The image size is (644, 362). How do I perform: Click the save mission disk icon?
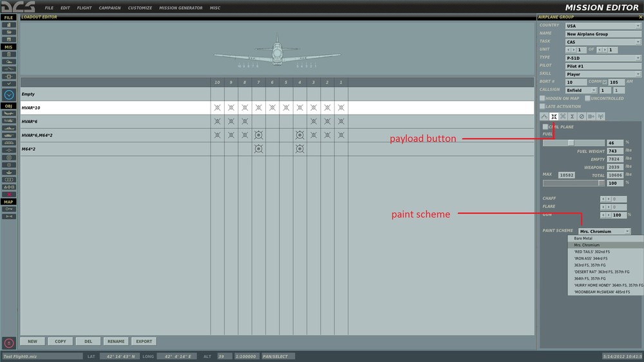point(8,39)
